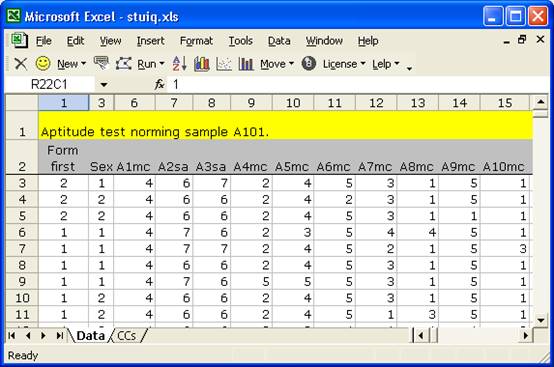Click the blue histogram bars icon

(x=246, y=64)
